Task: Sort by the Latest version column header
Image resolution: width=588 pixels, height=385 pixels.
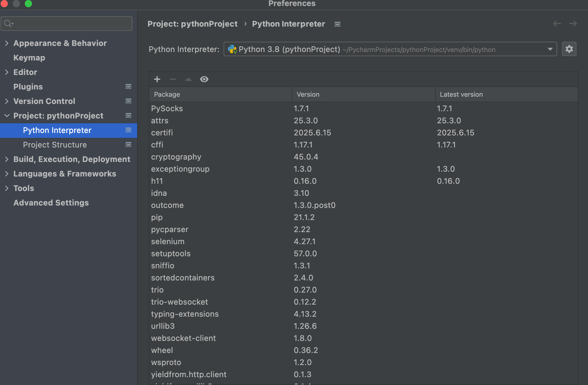Action: point(461,94)
